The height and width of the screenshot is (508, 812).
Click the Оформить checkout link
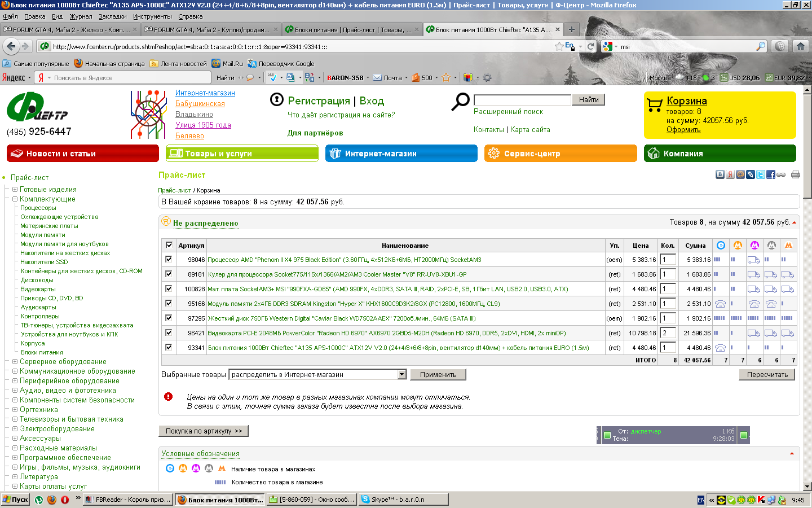click(683, 129)
